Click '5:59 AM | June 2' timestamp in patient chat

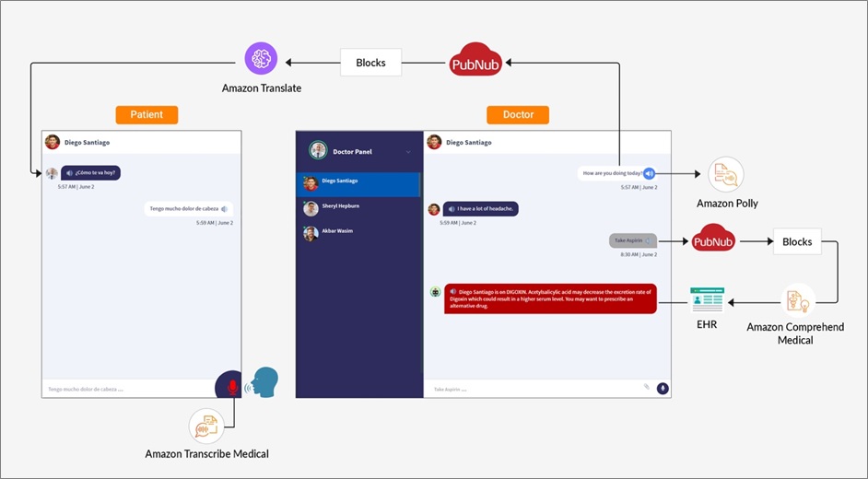215,223
